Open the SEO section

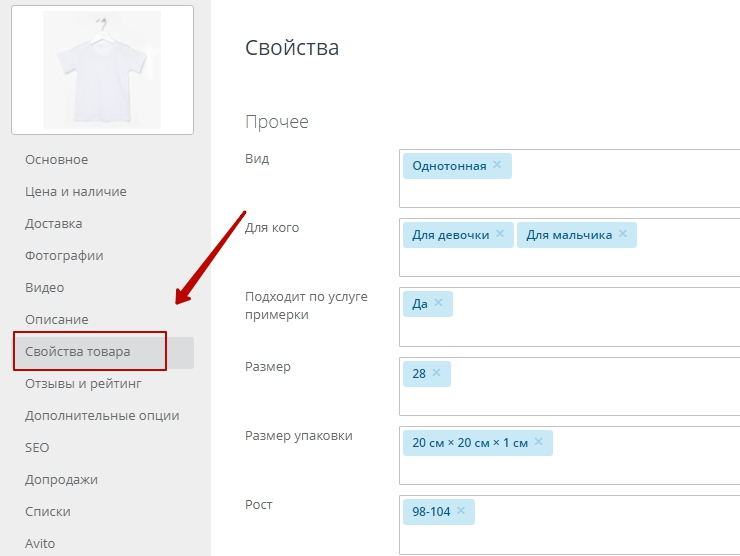[37, 448]
